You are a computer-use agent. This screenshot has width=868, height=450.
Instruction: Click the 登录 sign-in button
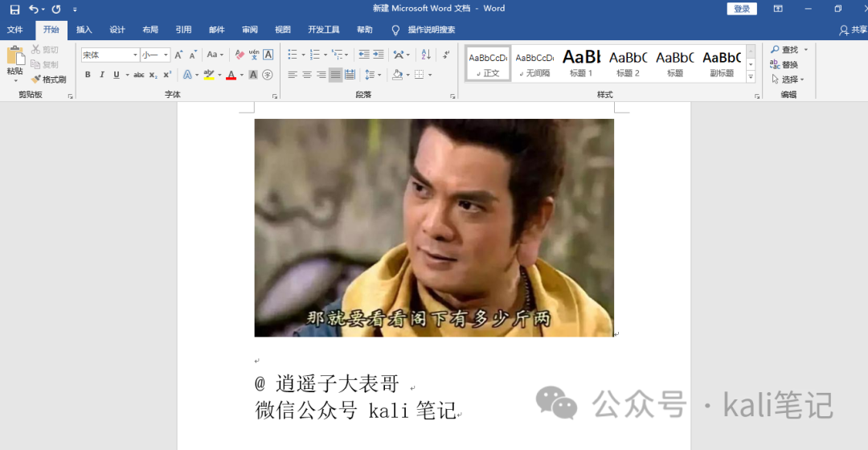pyautogui.click(x=742, y=9)
